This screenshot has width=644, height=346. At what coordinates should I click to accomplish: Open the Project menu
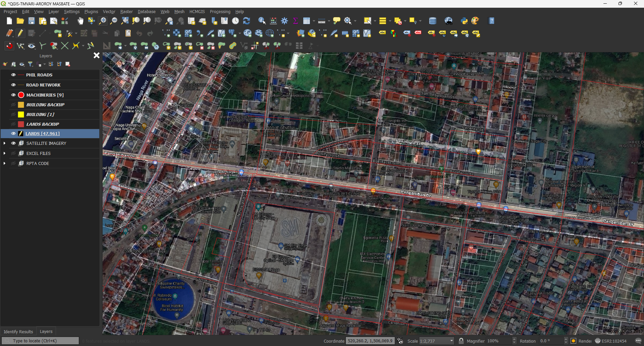click(x=10, y=11)
